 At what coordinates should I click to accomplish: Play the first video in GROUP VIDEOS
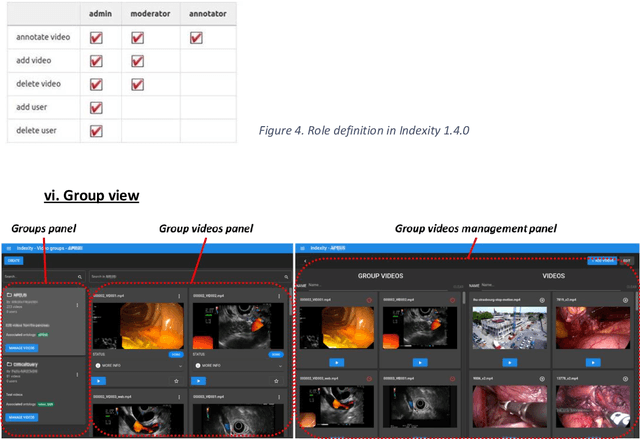[336, 362]
